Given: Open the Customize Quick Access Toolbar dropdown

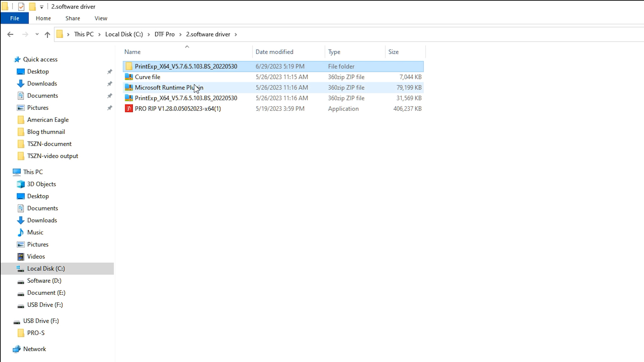Looking at the screenshot, I should (42, 7).
